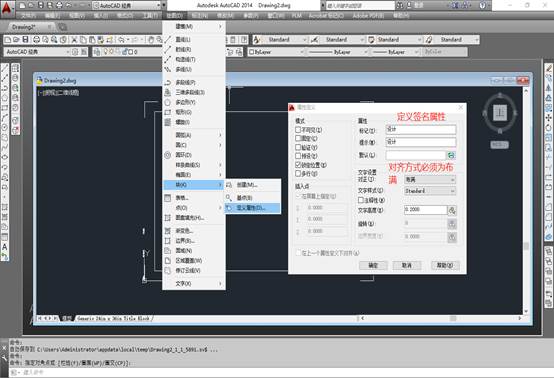Image resolution: width=554 pixels, height=378 pixels.
Task: Click workspace settings gear beside AutoCAD 经典
Action: tap(75, 52)
